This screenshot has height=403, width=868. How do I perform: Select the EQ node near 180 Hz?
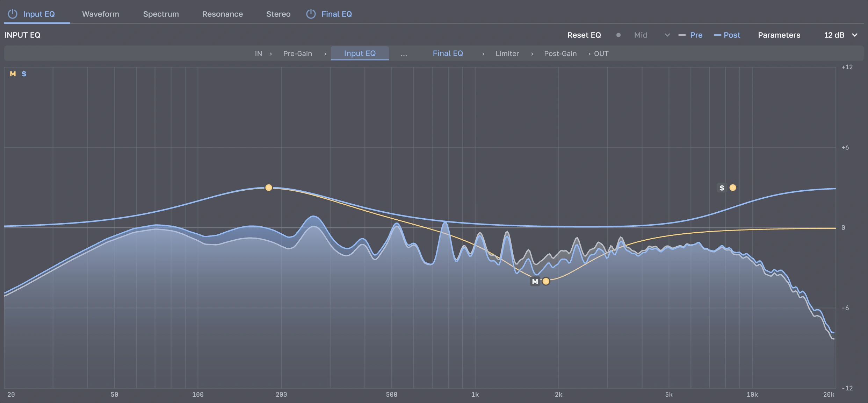point(268,188)
